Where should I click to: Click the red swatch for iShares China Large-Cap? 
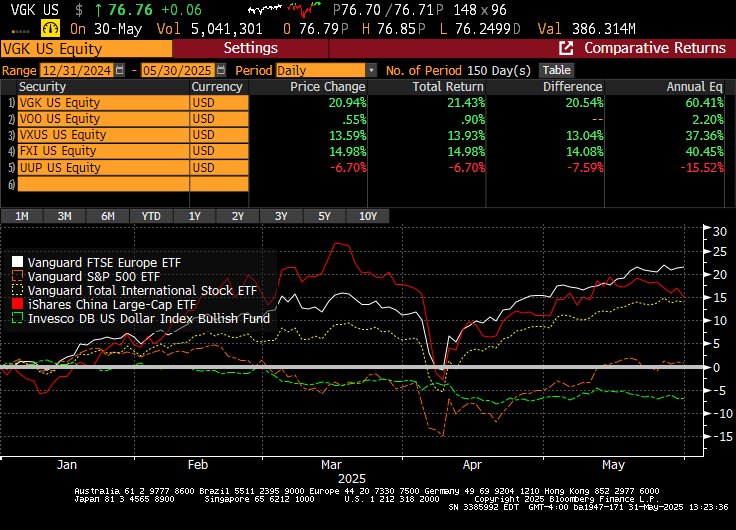pos(17,304)
